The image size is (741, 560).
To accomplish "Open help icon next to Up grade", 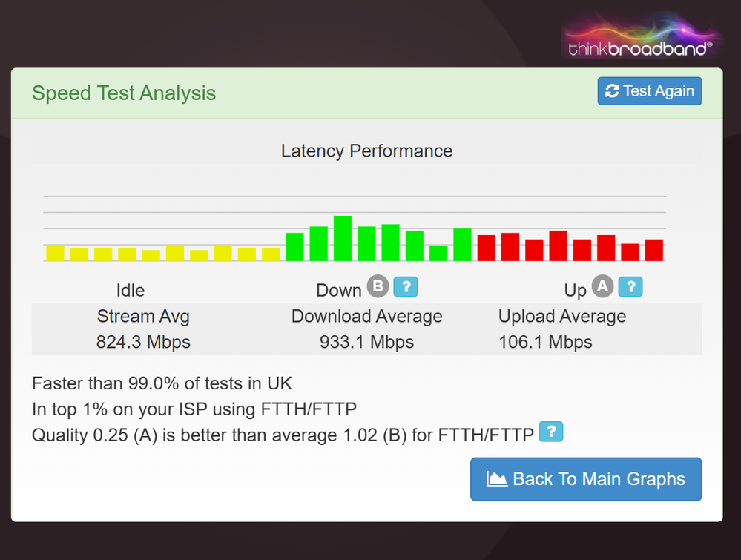I will 630,287.
